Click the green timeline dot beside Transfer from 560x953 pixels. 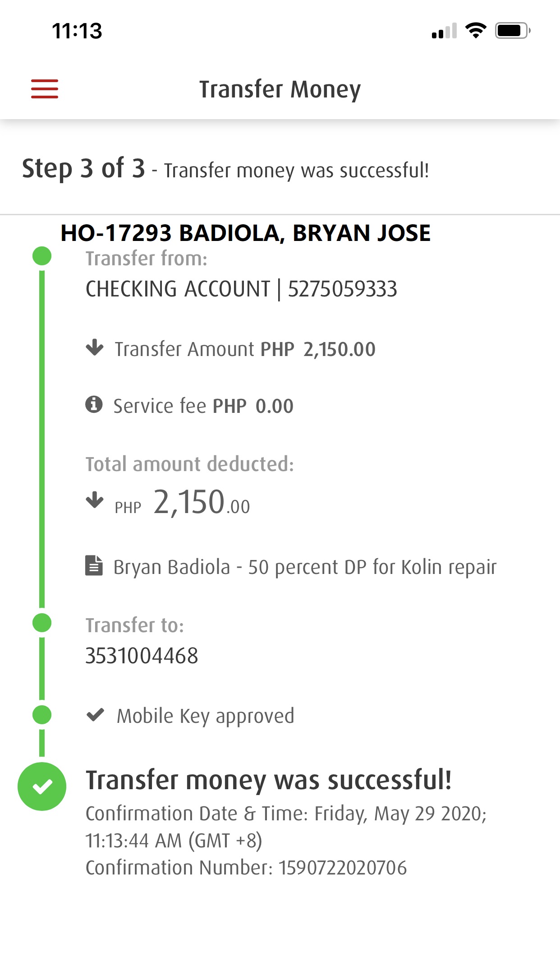[x=42, y=256]
